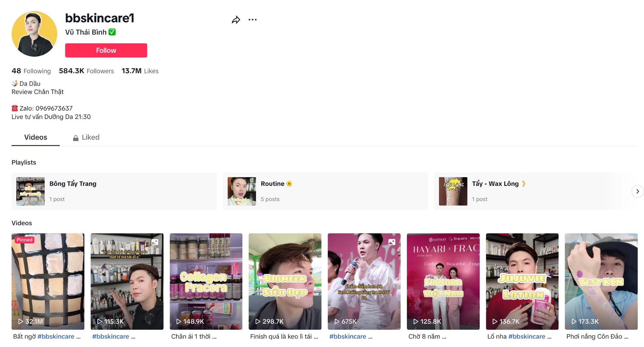The height and width of the screenshot is (347, 644).
Task: Click the share arrow icon
Action: tap(236, 20)
